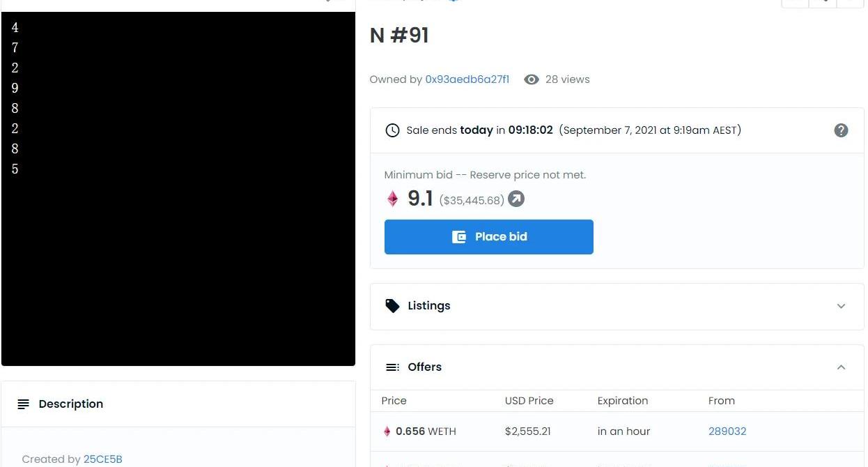Click the eye icon beside 28 views
The width and height of the screenshot is (868, 467).
pyautogui.click(x=532, y=79)
